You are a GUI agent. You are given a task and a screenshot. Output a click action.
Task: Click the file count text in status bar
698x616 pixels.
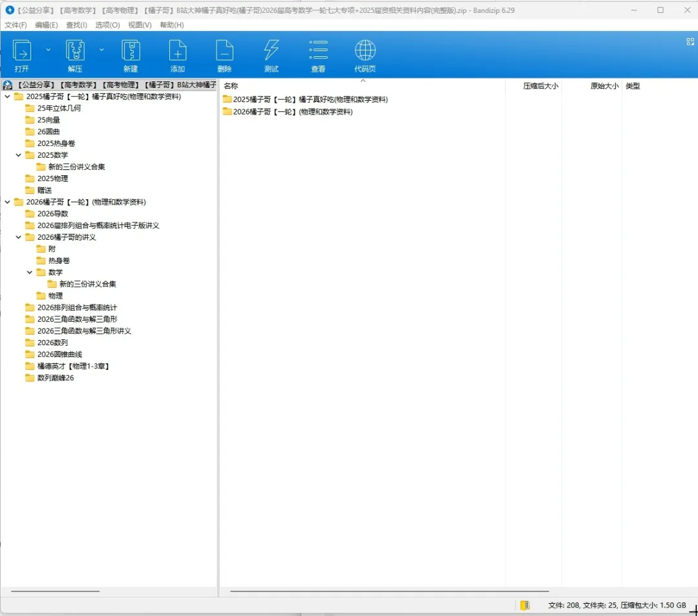[617, 605]
